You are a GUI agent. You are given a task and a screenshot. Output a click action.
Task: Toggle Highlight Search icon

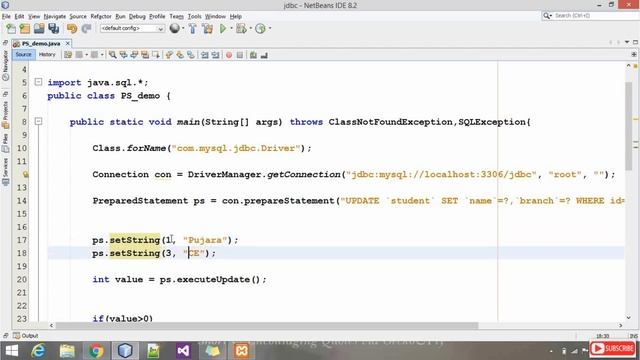click(145, 55)
